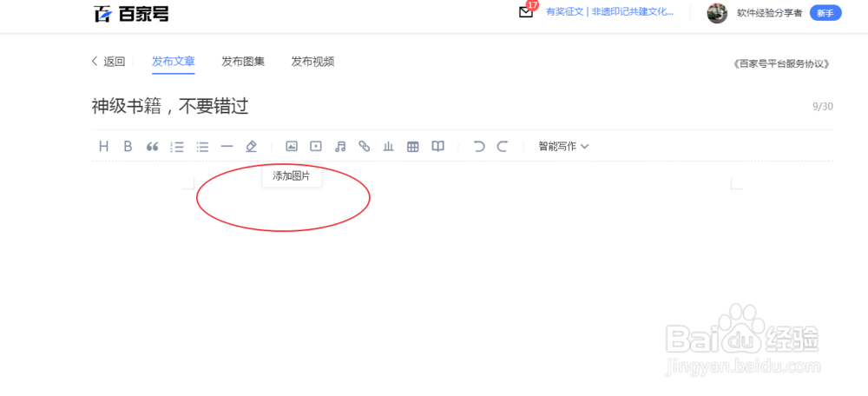Screen dimensions: 868x396
Task: Insert a table with the grid icon
Action: coord(413,147)
